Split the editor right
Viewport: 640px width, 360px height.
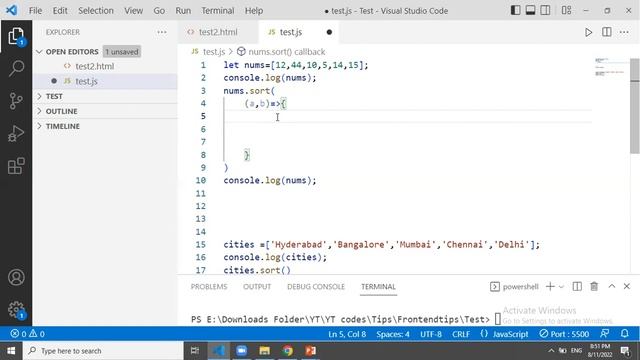coord(607,32)
